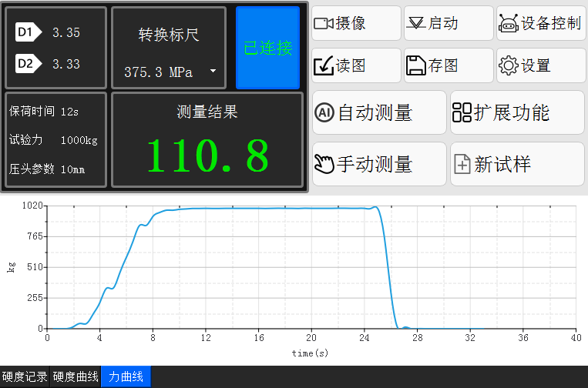
Task: Select the 手动测量 hand icon
Action: click(x=324, y=164)
